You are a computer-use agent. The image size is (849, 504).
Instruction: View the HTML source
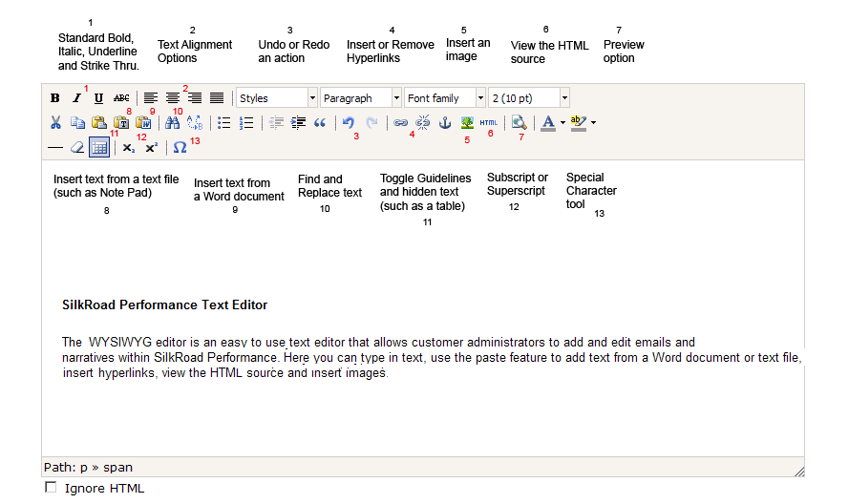(x=488, y=123)
